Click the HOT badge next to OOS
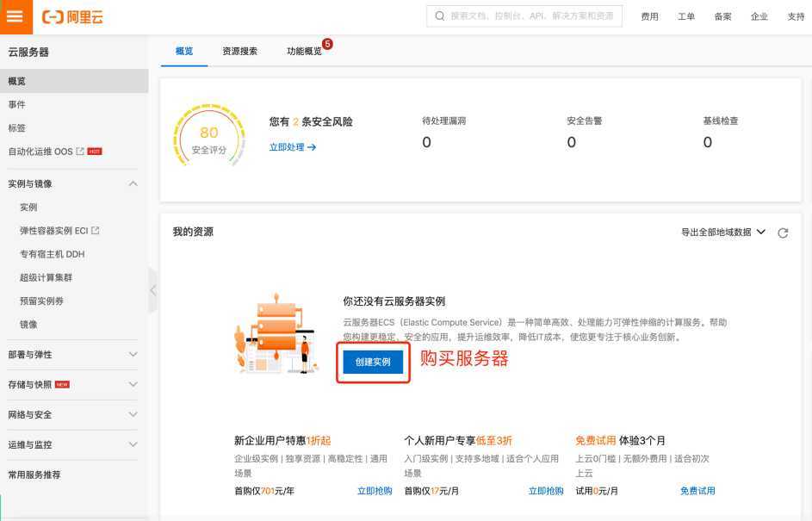The image size is (812, 521). (94, 152)
